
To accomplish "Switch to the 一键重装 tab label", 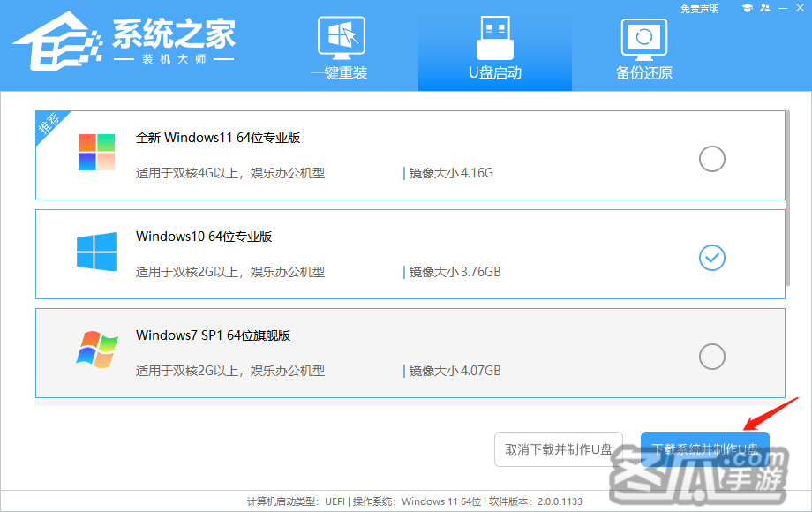I will [339, 73].
